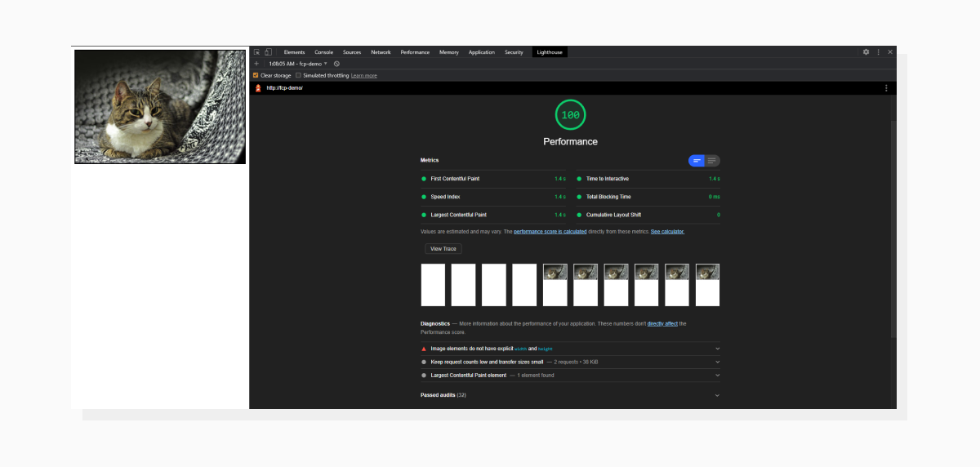Toggle the Clear storage checkbox
Screen dimensions: 980x467
(x=256, y=75)
